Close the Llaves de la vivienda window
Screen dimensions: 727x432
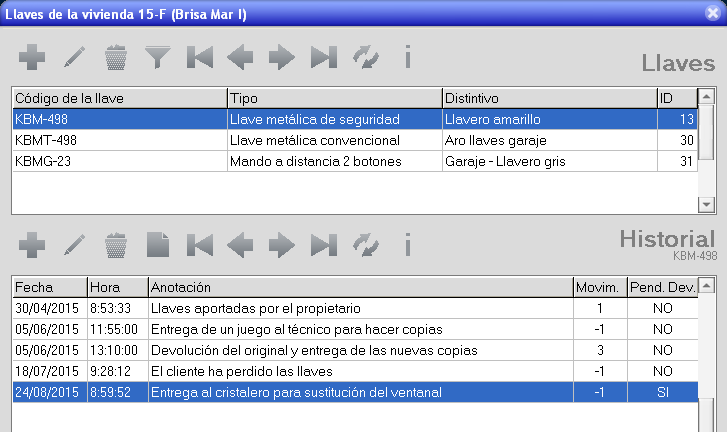pos(713,13)
